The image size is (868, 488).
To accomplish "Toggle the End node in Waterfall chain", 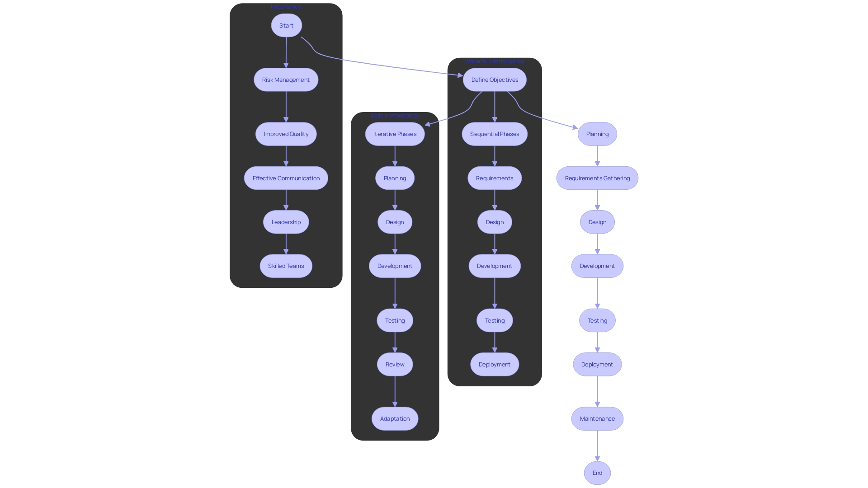I will coord(597,473).
